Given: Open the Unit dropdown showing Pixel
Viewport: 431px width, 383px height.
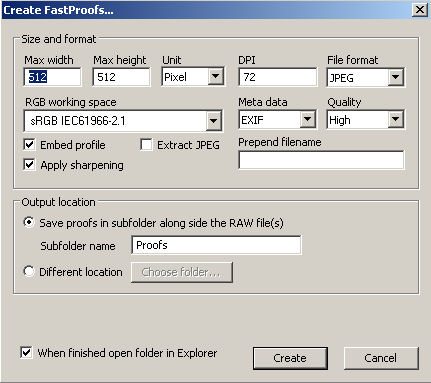Looking at the screenshot, I should pyautogui.click(x=193, y=77).
